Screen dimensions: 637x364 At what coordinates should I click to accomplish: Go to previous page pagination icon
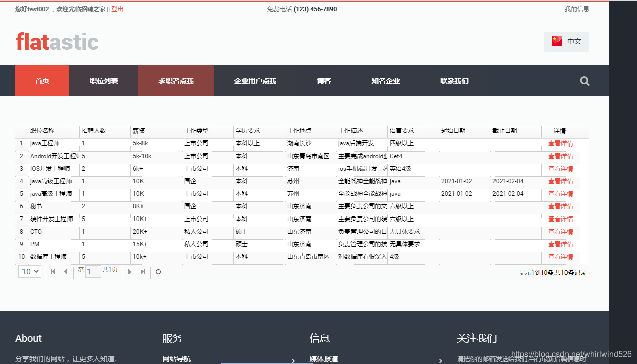click(x=65, y=272)
